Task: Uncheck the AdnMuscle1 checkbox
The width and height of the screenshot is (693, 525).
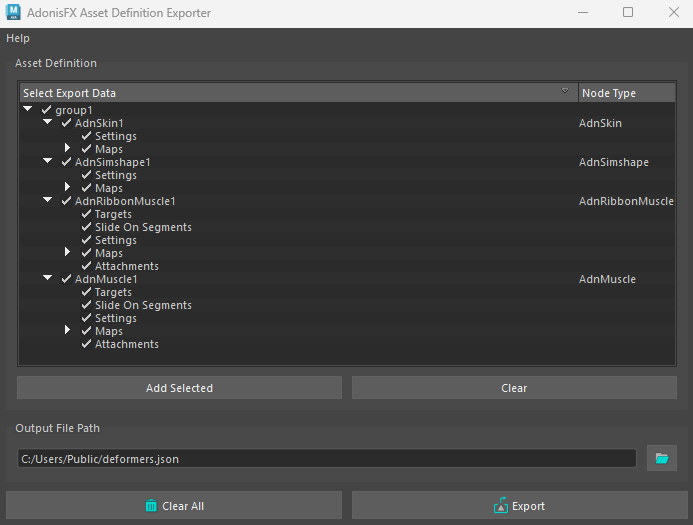Action: point(66,279)
